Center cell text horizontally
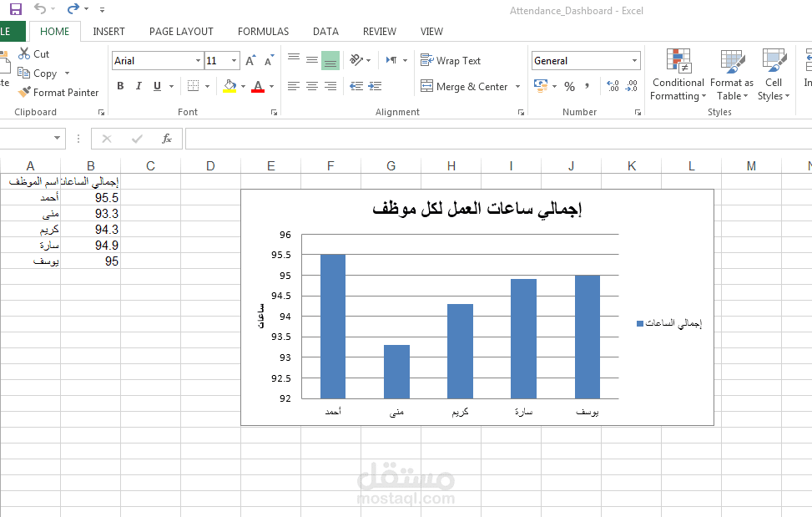This screenshot has width=812, height=517. pyautogui.click(x=312, y=86)
